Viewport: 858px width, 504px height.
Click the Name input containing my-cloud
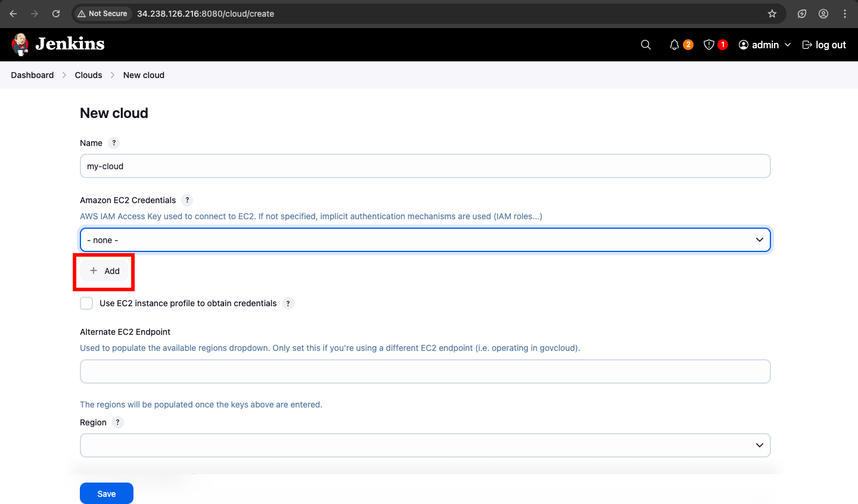coord(425,166)
